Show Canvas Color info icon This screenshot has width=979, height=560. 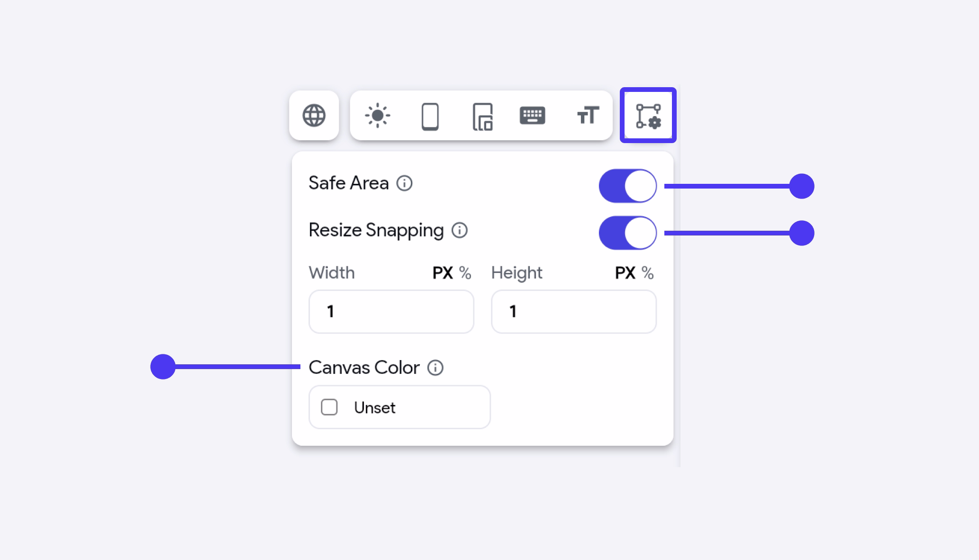[435, 368]
